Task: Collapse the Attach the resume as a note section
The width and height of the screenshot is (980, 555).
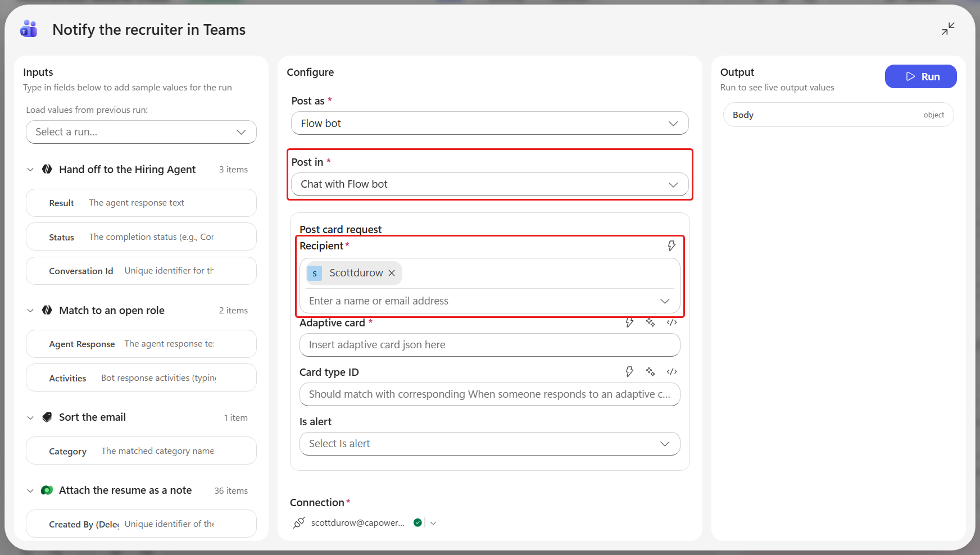Action: (x=30, y=491)
